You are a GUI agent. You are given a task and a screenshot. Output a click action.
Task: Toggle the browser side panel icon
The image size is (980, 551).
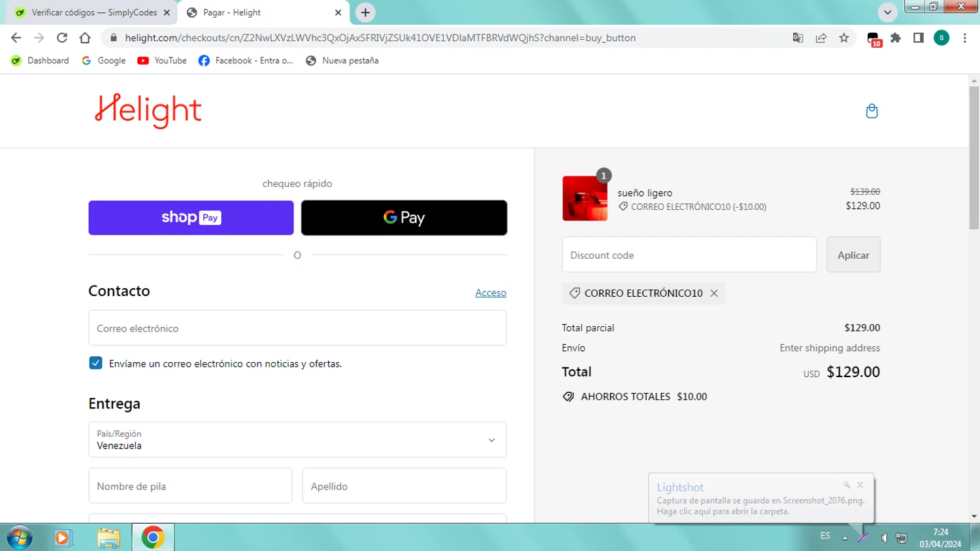919,38
